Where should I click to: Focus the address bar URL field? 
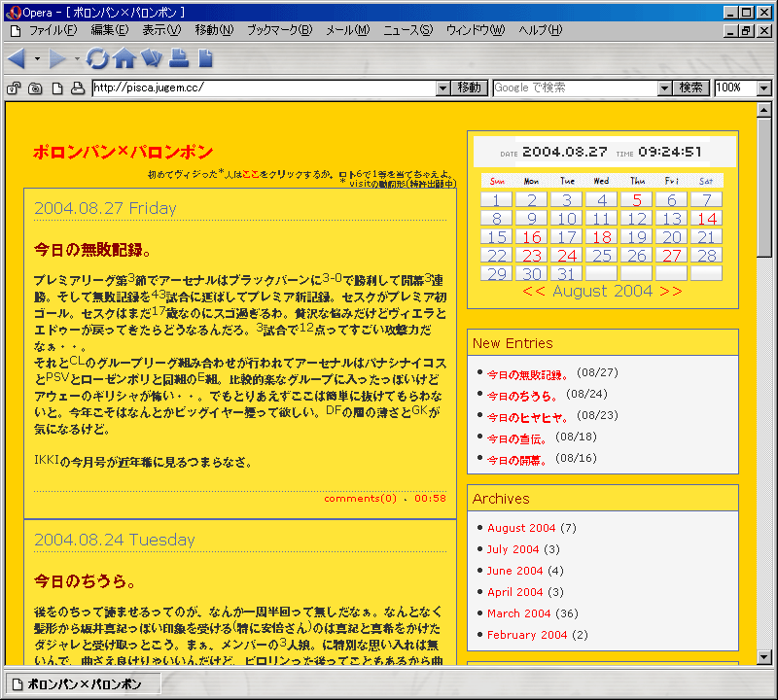pyautogui.click(x=264, y=88)
